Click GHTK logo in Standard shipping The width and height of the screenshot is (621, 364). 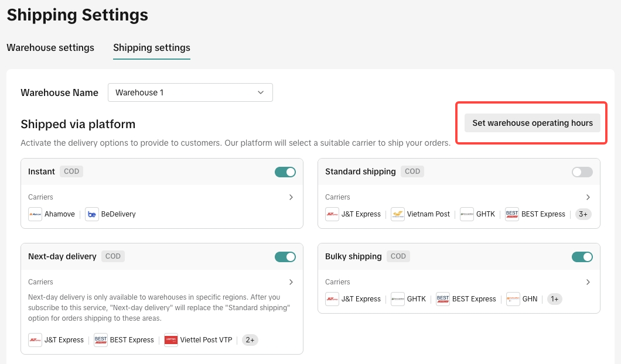pyautogui.click(x=467, y=214)
